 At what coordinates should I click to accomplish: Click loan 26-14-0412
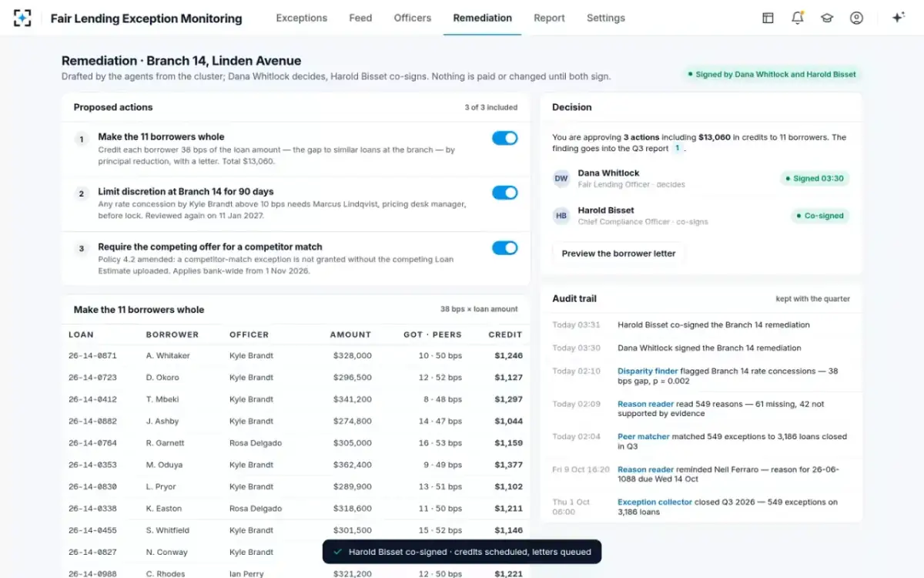pyautogui.click(x=92, y=399)
